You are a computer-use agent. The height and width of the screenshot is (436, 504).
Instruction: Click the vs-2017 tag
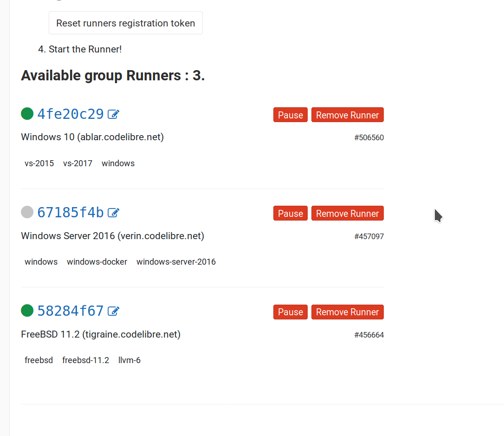(x=78, y=163)
